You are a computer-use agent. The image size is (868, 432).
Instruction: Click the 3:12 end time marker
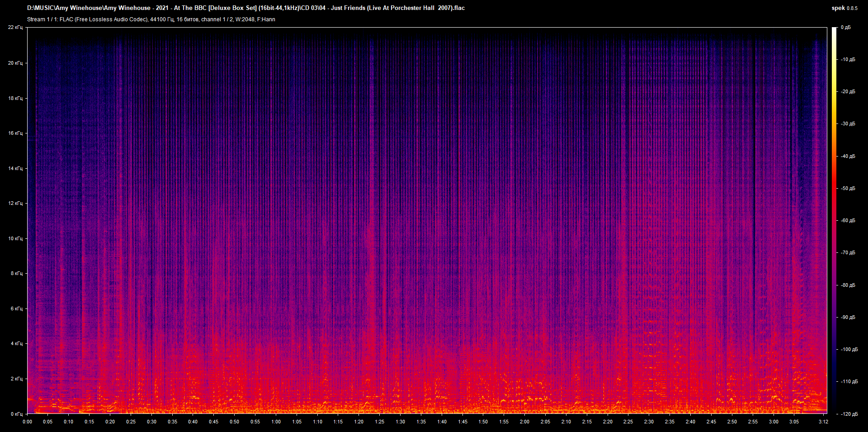[x=823, y=422]
